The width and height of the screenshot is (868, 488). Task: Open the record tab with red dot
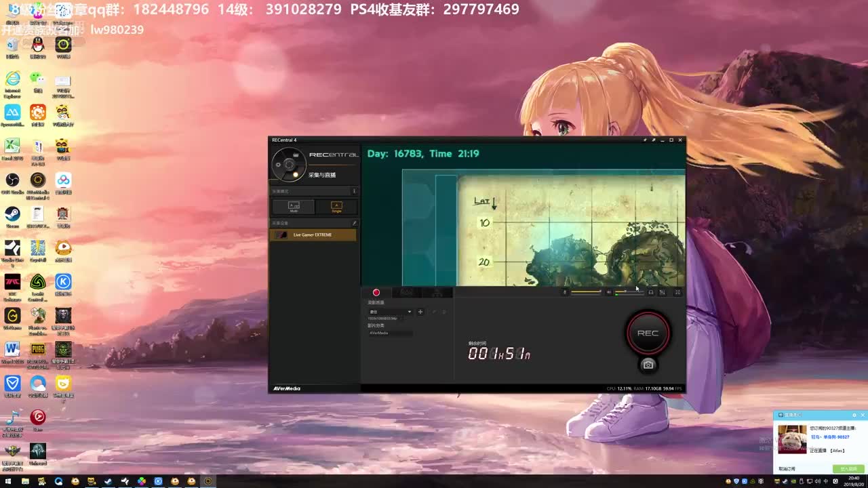[376, 292]
